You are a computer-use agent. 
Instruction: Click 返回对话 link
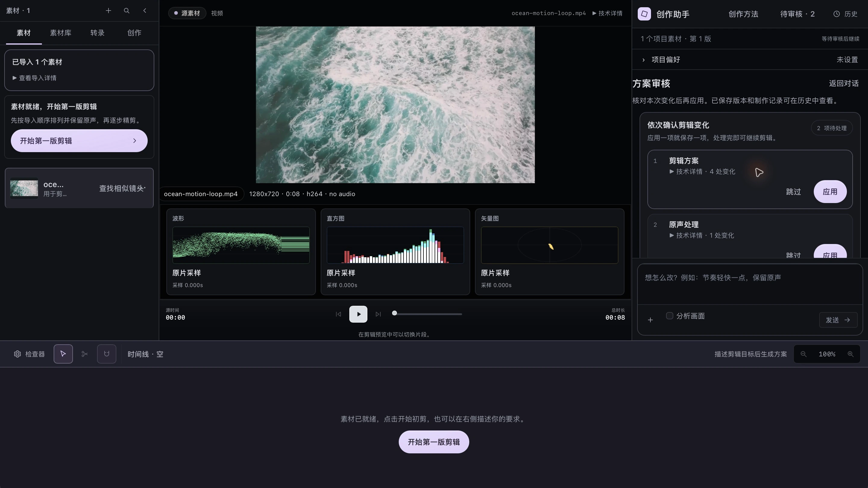pos(844,83)
